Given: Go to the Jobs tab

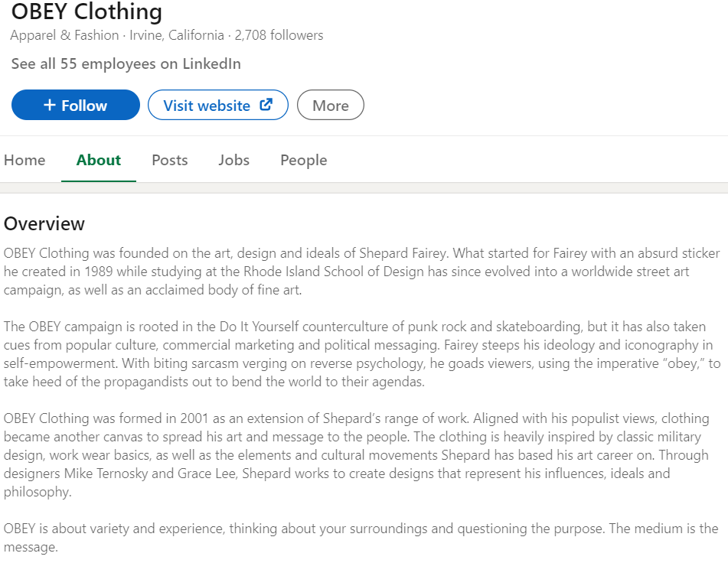Looking at the screenshot, I should [x=233, y=160].
